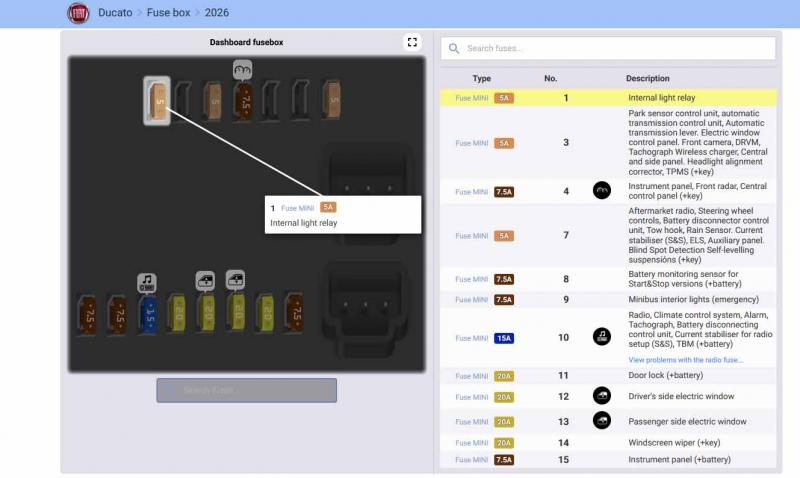
Task: Click the driver's window icon above fuse 12 in diagram
Action: (x=205, y=280)
